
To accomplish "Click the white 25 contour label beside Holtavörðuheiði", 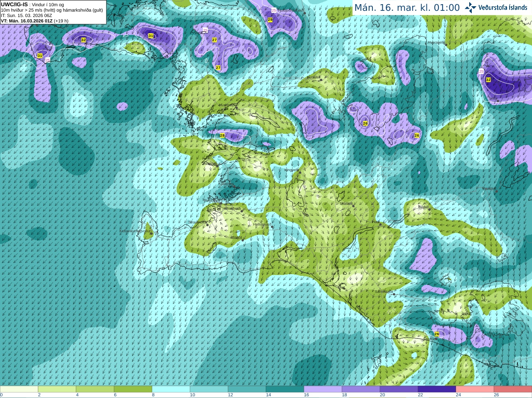I will (x=273, y=10).
